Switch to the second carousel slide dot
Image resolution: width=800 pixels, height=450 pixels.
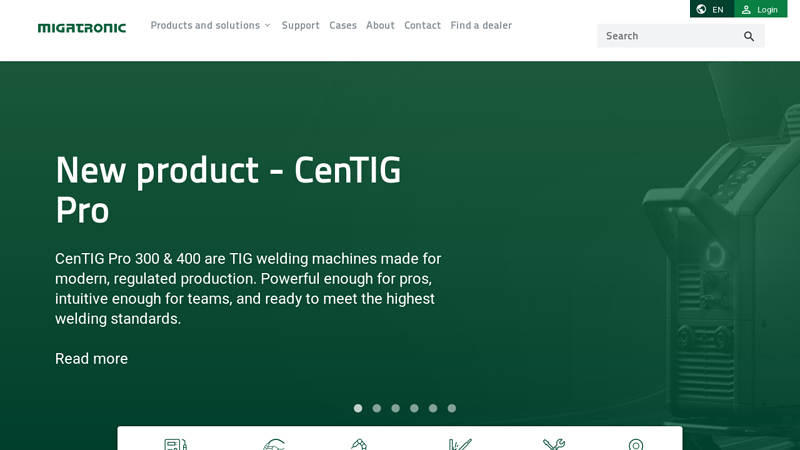(377, 408)
